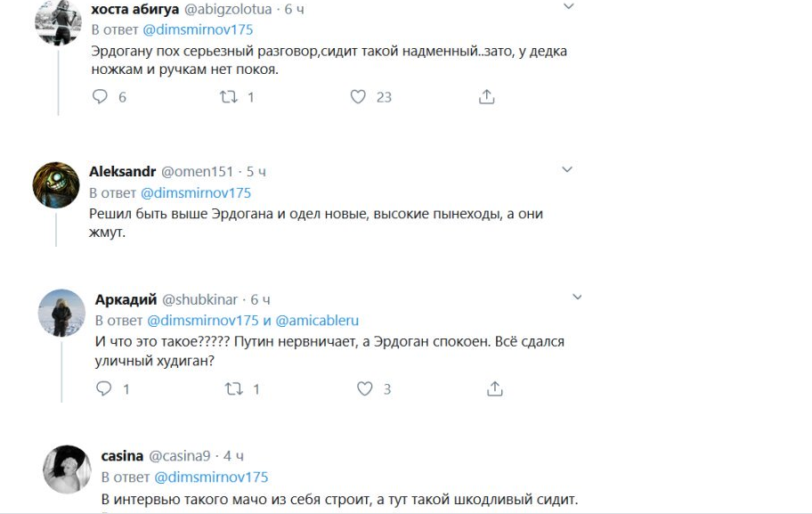This screenshot has height=514, width=812.
Task: Retweet Аркадий's comment
Action: [234, 388]
